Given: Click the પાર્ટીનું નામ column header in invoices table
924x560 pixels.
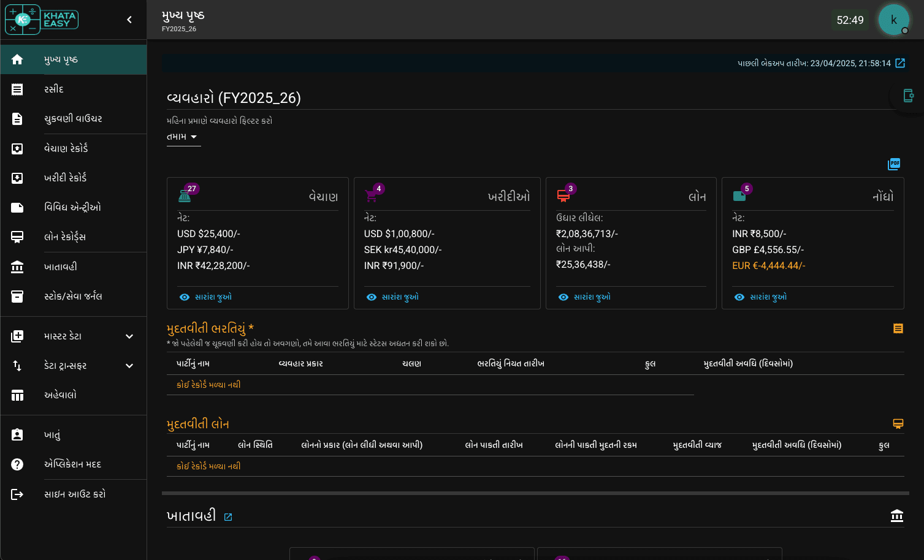Looking at the screenshot, I should pos(193,363).
